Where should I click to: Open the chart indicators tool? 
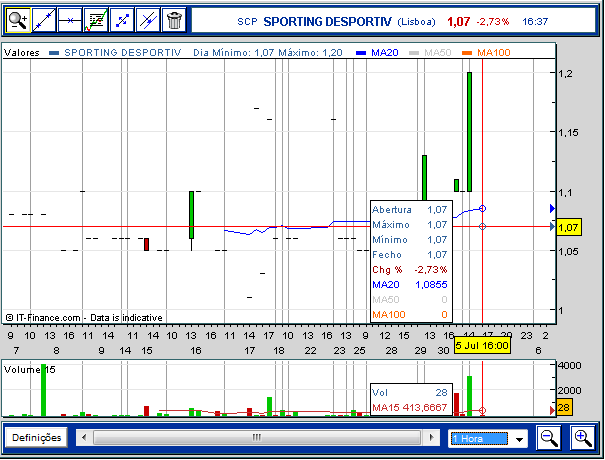click(96, 20)
